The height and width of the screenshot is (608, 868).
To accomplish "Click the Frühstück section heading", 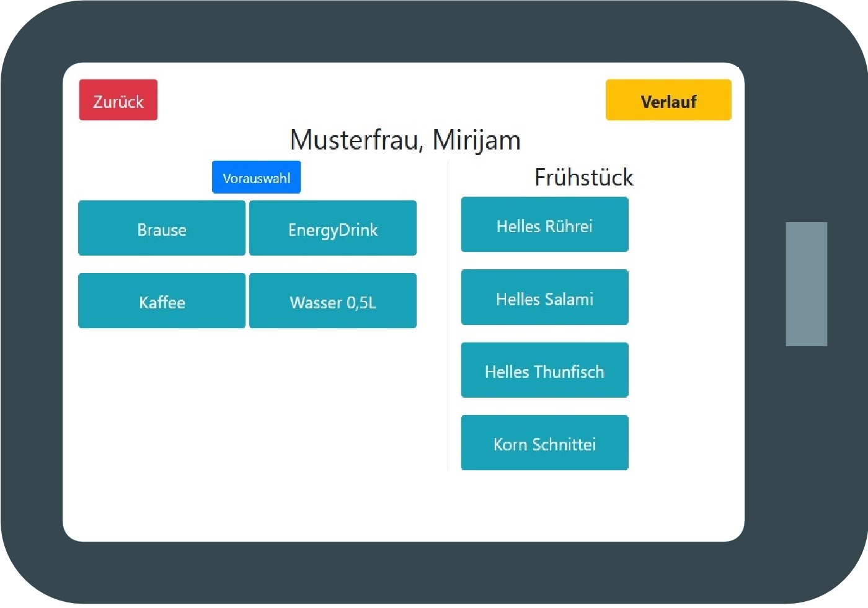I will click(583, 177).
